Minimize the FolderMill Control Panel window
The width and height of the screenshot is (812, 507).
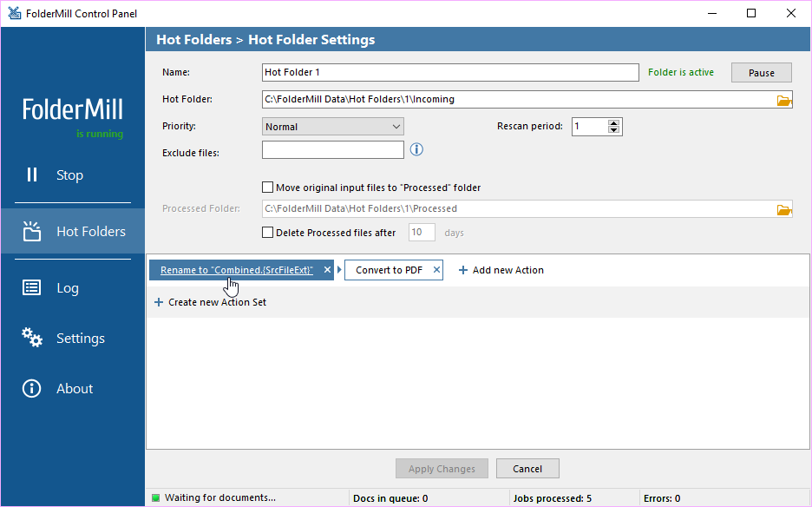point(712,13)
